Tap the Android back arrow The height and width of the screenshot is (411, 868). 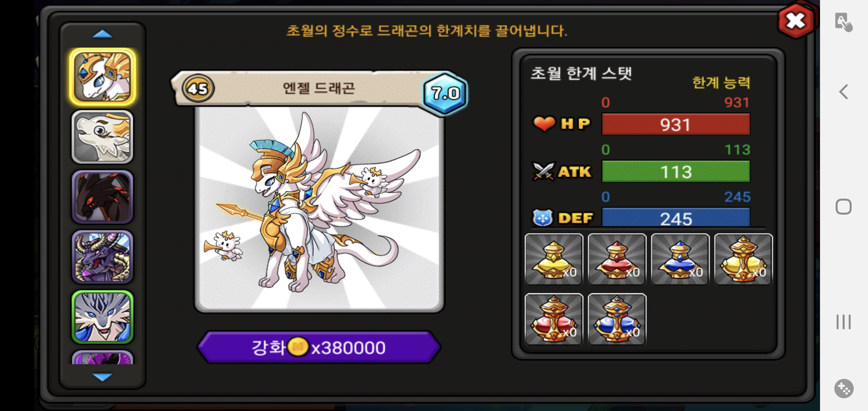click(x=844, y=92)
